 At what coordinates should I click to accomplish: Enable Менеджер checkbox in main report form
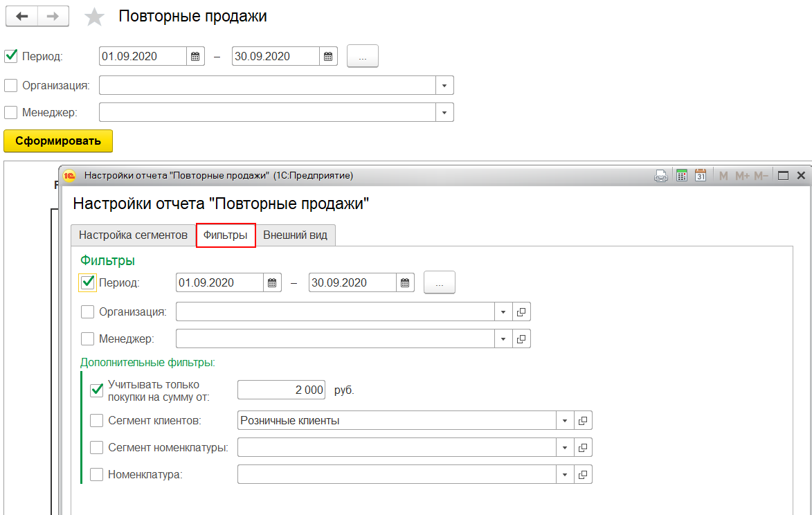pos(11,112)
